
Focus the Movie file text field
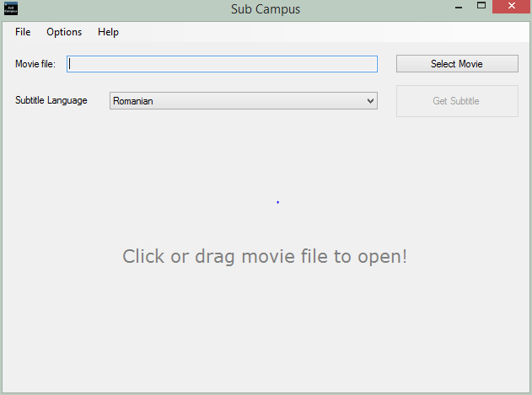[223, 64]
